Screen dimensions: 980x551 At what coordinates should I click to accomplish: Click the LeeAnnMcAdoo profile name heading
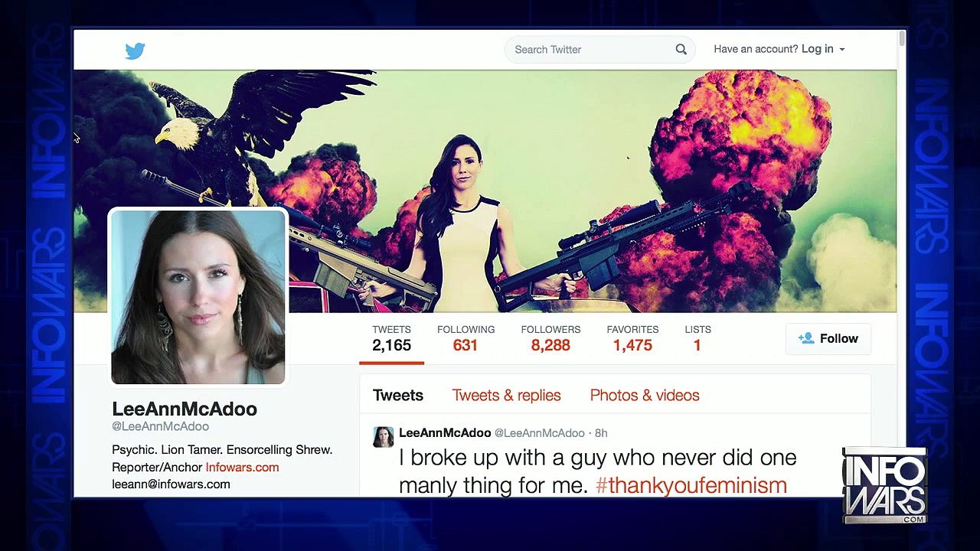click(185, 409)
